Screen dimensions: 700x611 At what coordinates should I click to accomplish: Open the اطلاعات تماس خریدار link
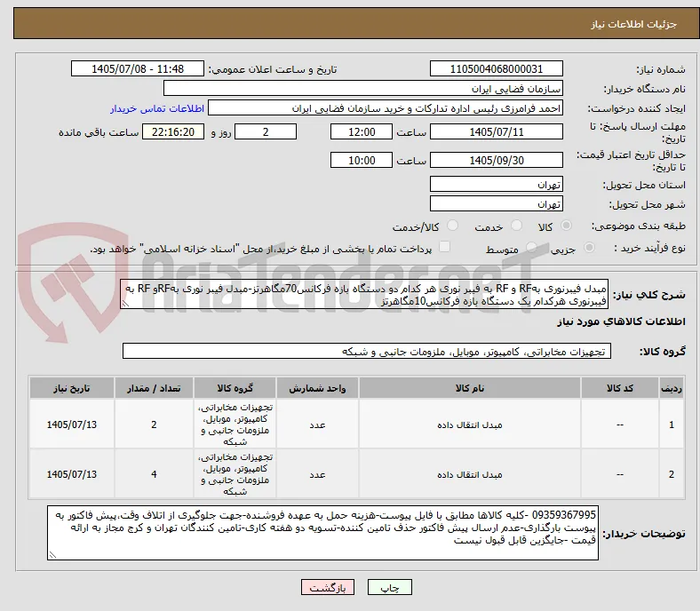pyautogui.click(x=157, y=108)
